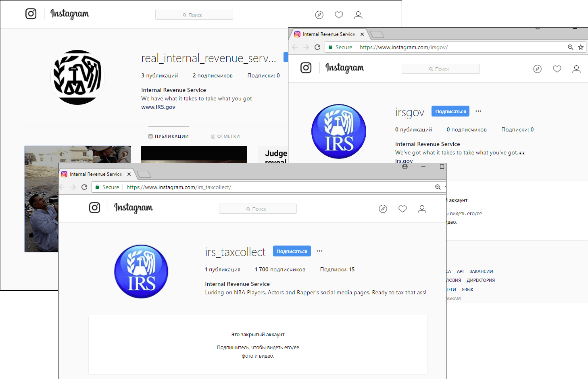Reload page in irsgov browser window
The height and width of the screenshot is (379, 588).
pos(317,47)
